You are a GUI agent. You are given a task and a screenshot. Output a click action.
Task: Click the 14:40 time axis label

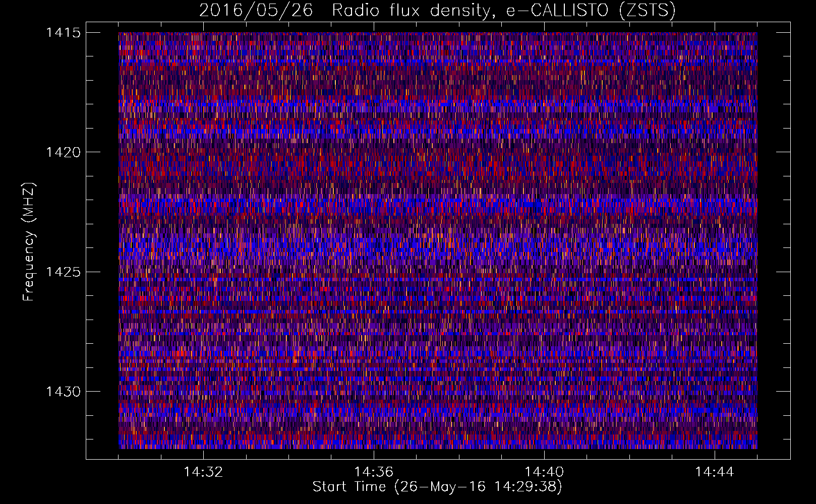click(544, 472)
